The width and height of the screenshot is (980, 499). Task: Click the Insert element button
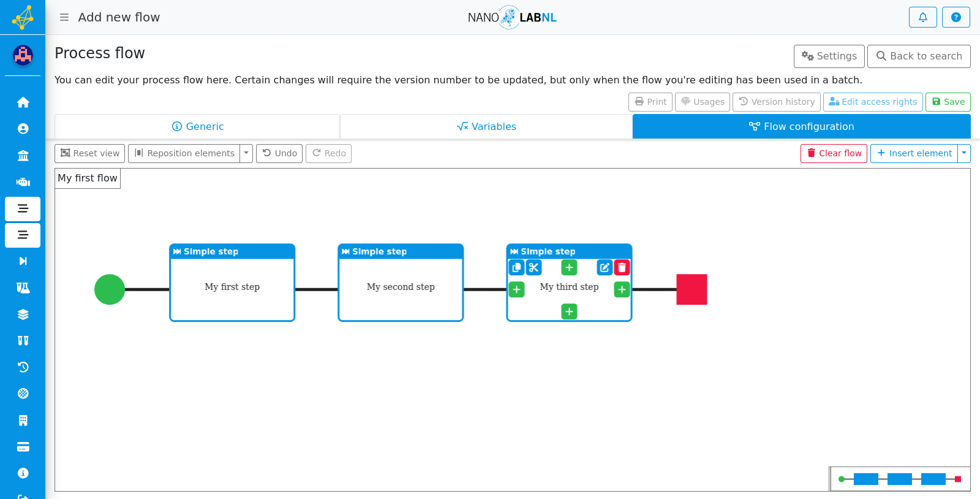(914, 153)
